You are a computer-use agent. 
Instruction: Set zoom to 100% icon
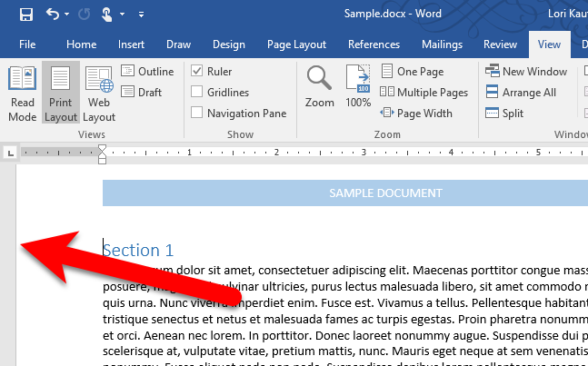tap(358, 88)
